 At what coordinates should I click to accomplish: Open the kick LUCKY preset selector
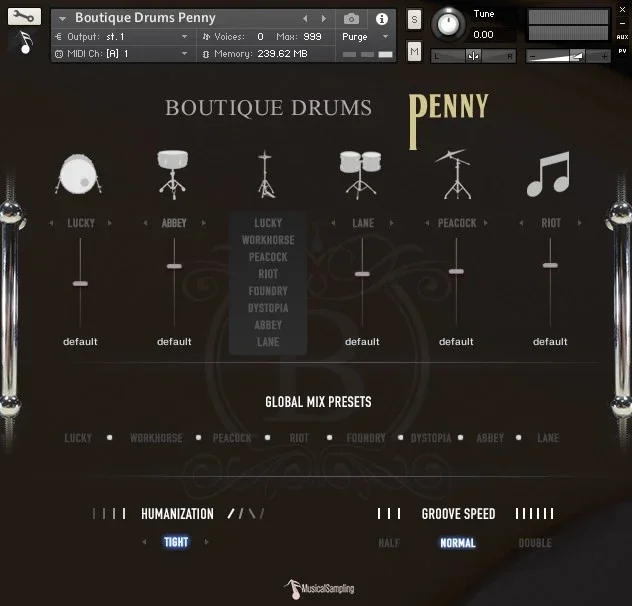pyautogui.click(x=81, y=223)
